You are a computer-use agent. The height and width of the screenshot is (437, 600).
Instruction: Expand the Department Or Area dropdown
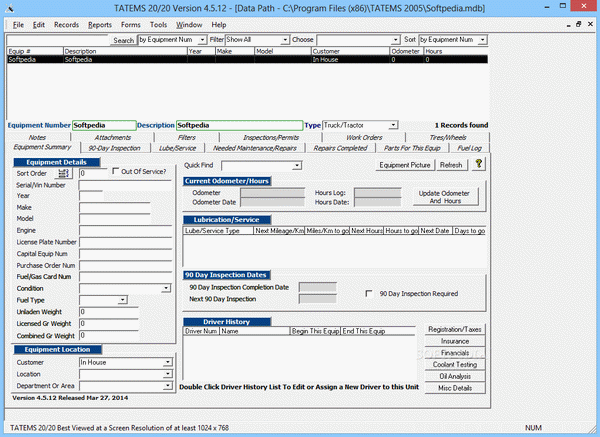[x=168, y=386]
